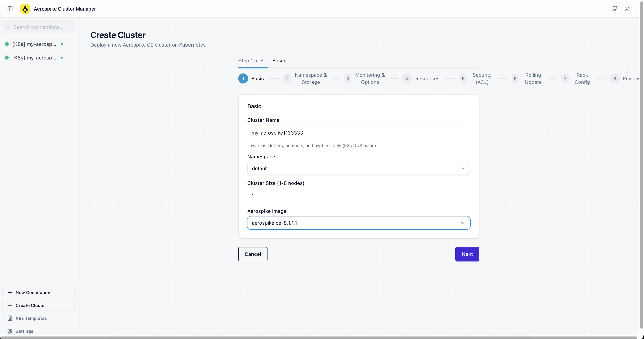Viewport: 644px width, 339px height.
Task: Cancel the cluster creation
Action: point(252,254)
